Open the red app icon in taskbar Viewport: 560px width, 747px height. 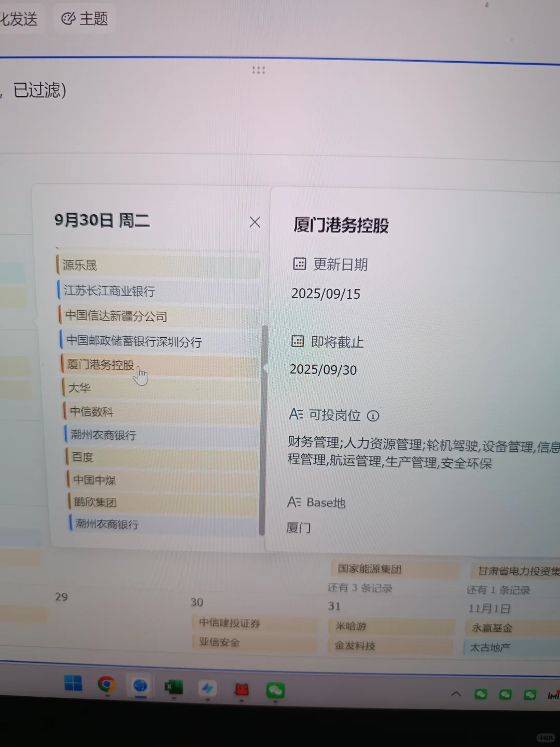(x=242, y=689)
